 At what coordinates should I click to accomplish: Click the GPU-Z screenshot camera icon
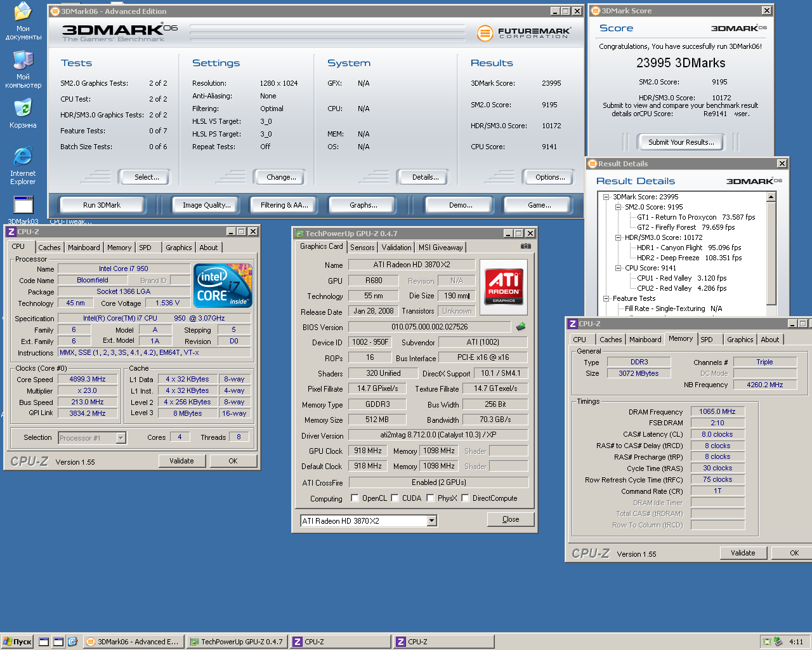click(x=526, y=246)
